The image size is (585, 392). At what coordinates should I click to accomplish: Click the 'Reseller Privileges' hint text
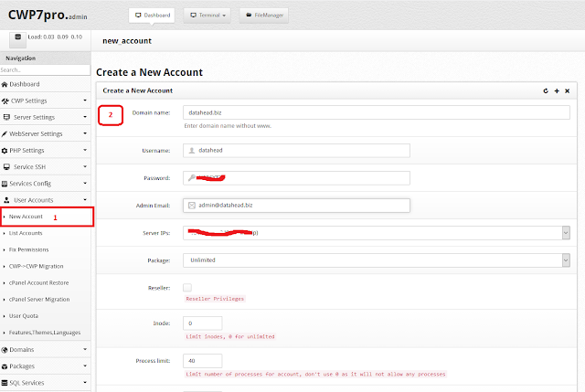click(215, 299)
